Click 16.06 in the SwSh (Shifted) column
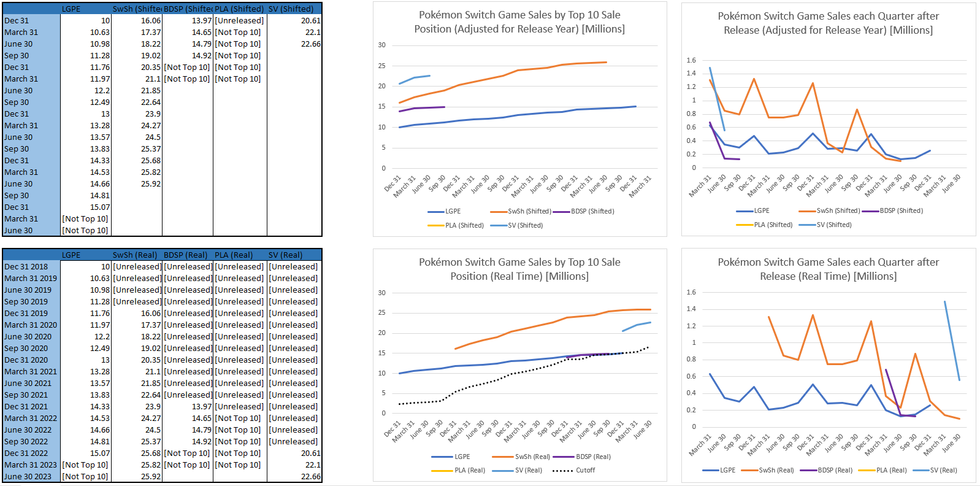Image resolution: width=980 pixels, height=486 pixels. [x=151, y=20]
